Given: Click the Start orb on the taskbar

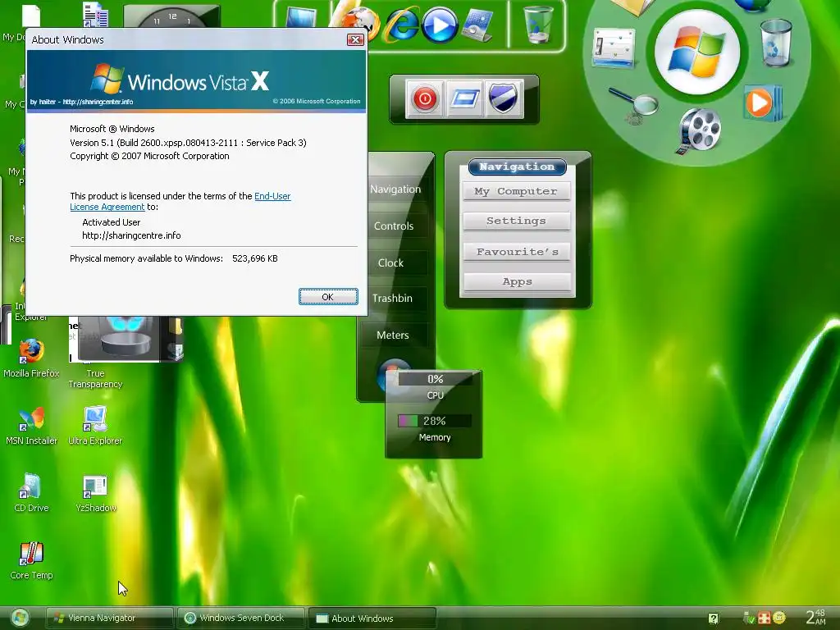Looking at the screenshot, I should (x=20, y=618).
